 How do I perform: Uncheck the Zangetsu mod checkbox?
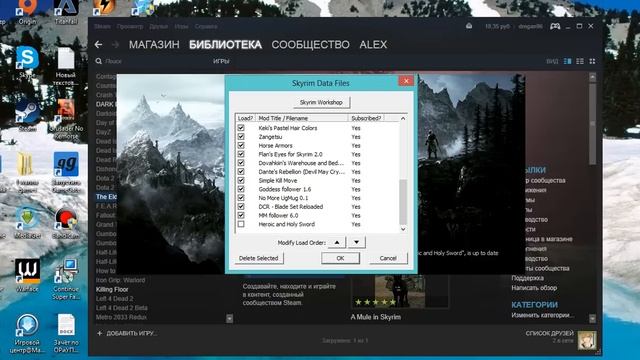(x=241, y=137)
